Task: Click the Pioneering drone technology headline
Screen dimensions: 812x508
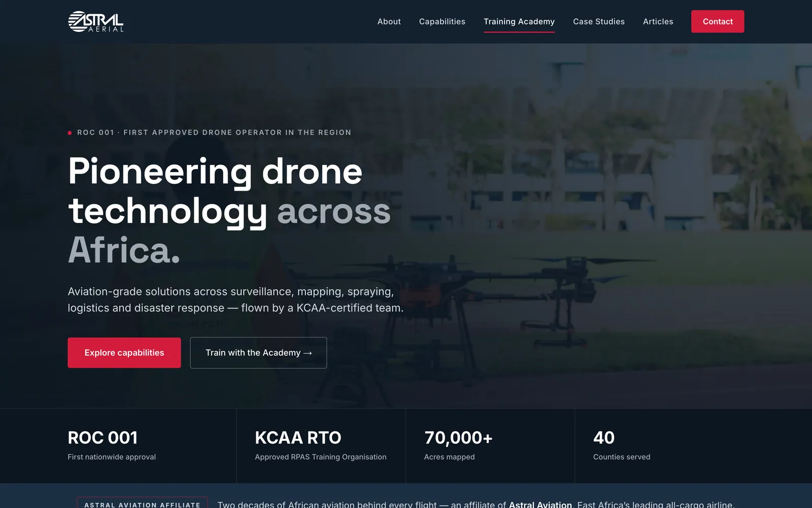Action: coord(229,210)
